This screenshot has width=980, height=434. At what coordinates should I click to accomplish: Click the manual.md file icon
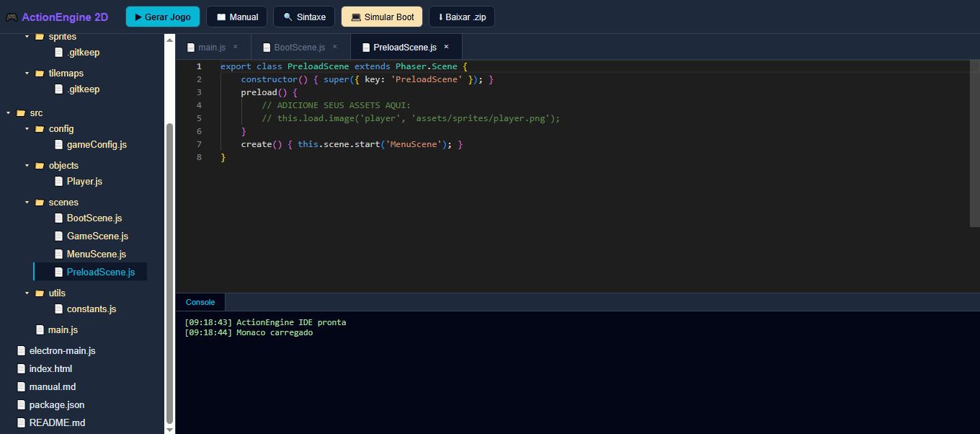pyautogui.click(x=21, y=386)
